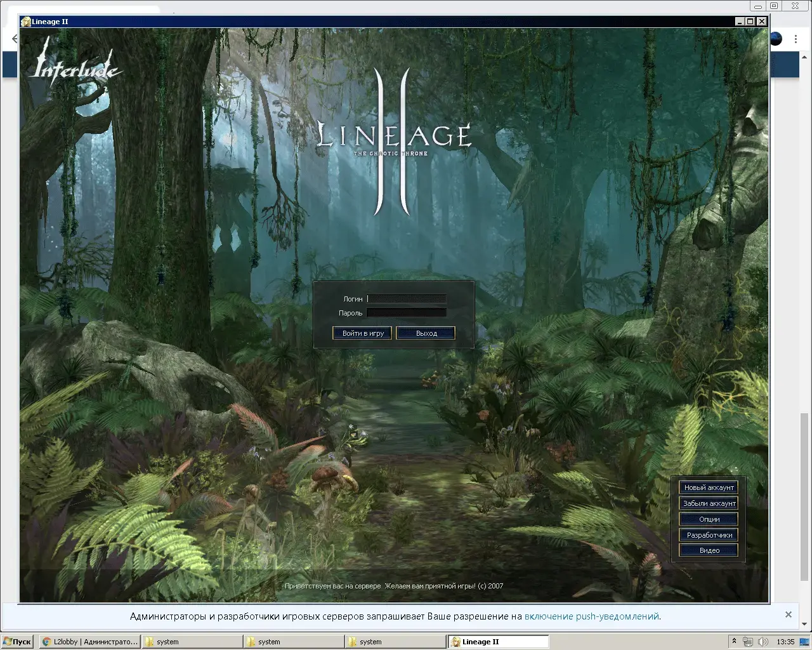Open the Опции settings button

(709, 519)
